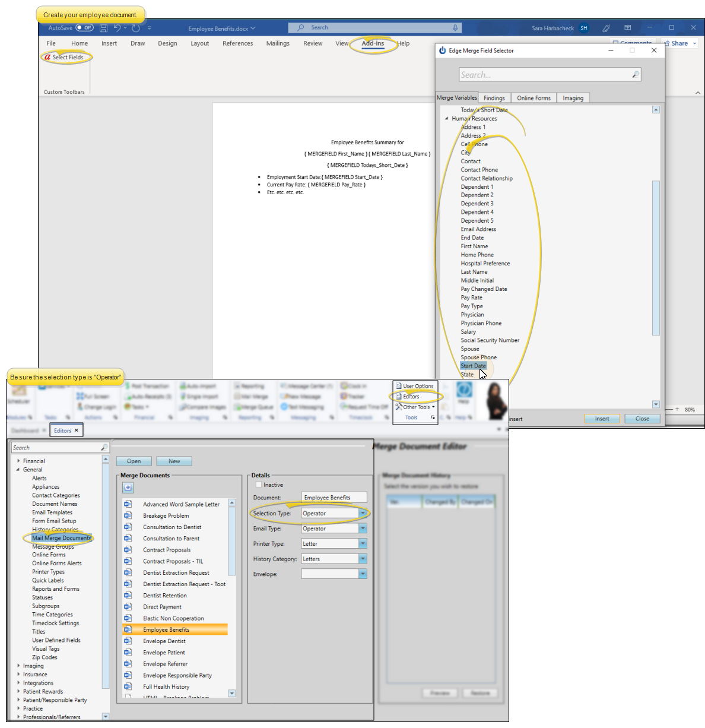Click the Select Fields toolbar icon
This screenshot has width=705, height=728.
pos(47,58)
